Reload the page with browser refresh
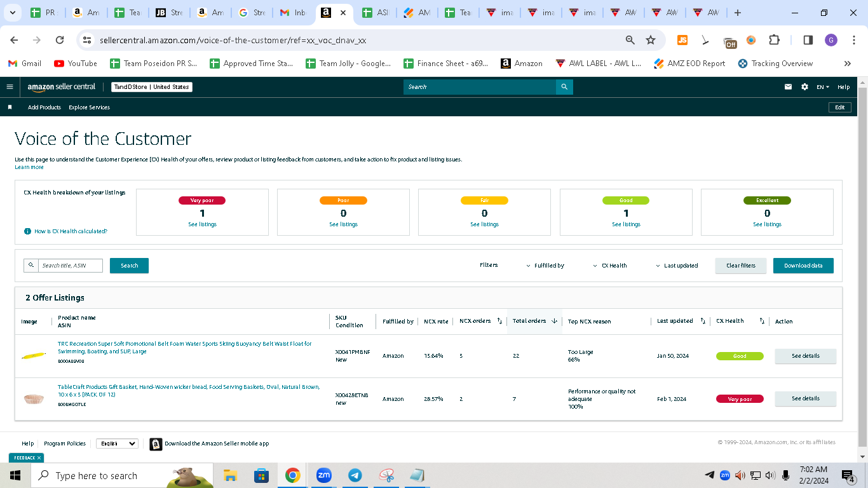The height and width of the screenshot is (488, 868). point(60,40)
